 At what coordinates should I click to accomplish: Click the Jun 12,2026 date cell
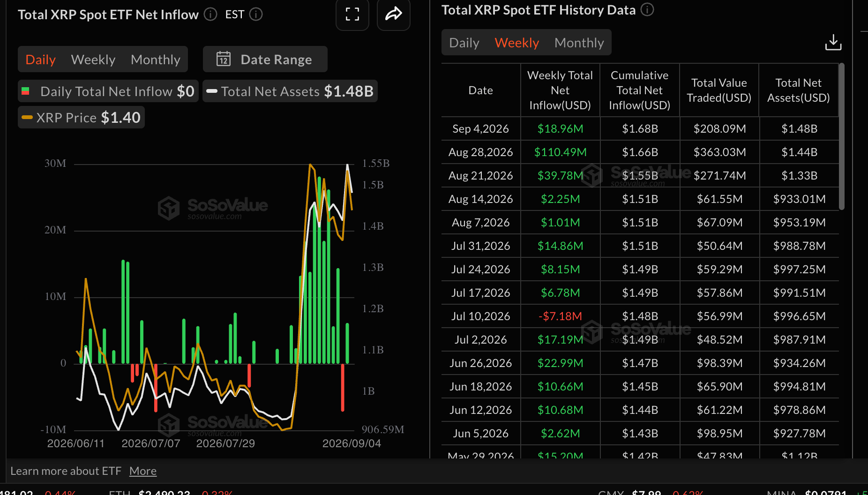tap(481, 410)
